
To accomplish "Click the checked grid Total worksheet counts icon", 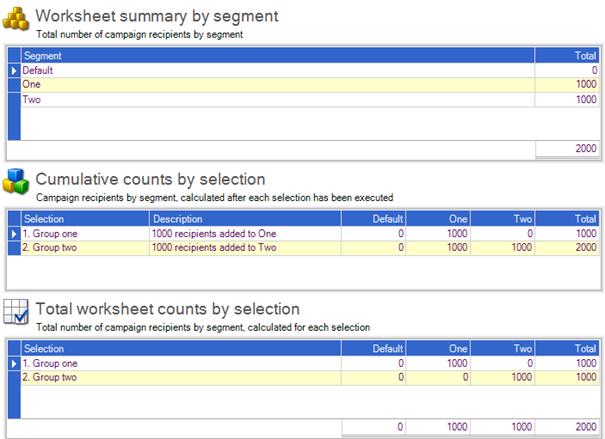I will tap(16, 312).
